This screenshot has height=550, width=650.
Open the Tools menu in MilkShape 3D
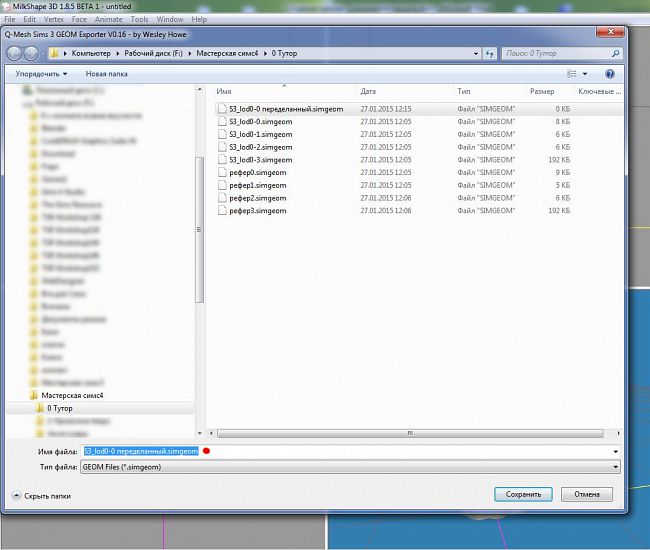139,19
